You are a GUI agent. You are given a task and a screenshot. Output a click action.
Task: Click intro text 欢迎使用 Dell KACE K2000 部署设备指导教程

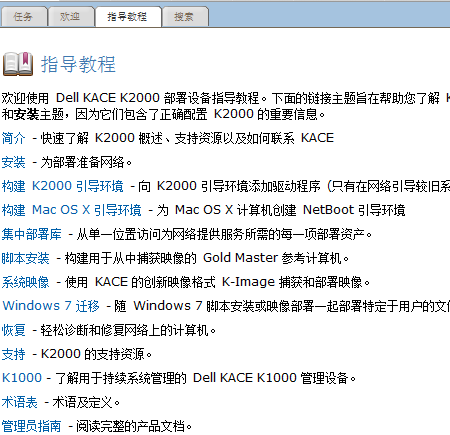pyautogui.click(x=130, y=98)
